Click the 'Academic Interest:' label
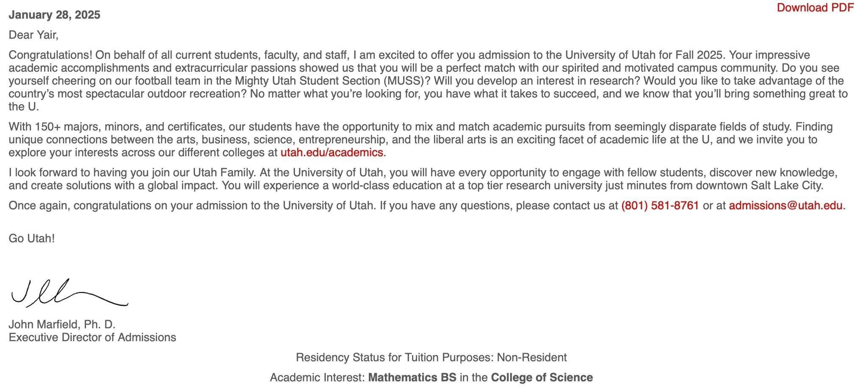Viewport: 868px width, 389px height. coord(317,378)
